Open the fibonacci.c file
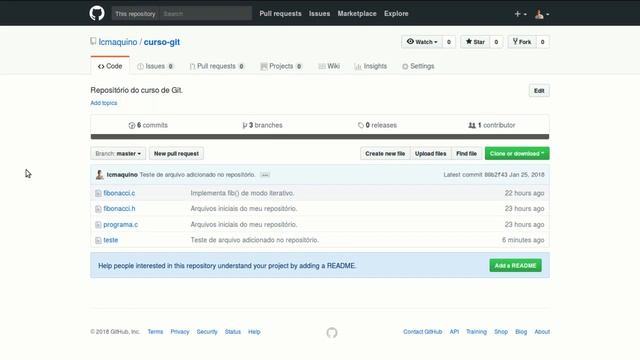The width and height of the screenshot is (640, 360). tap(119, 193)
